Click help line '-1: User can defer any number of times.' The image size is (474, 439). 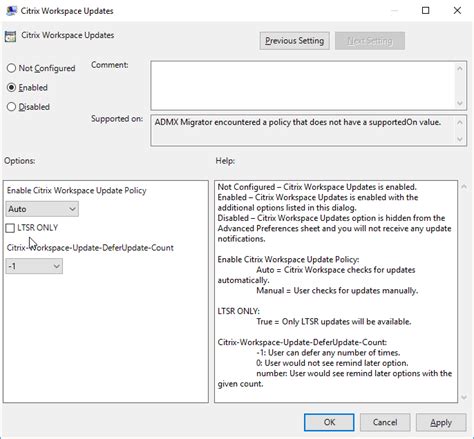[328, 353]
